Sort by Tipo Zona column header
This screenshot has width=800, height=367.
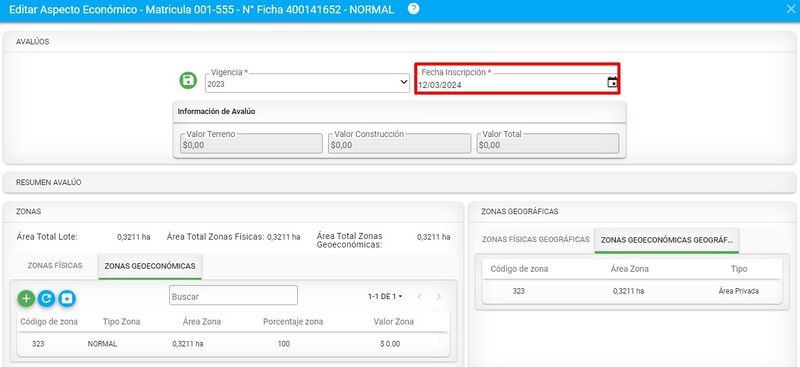[x=121, y=322]
